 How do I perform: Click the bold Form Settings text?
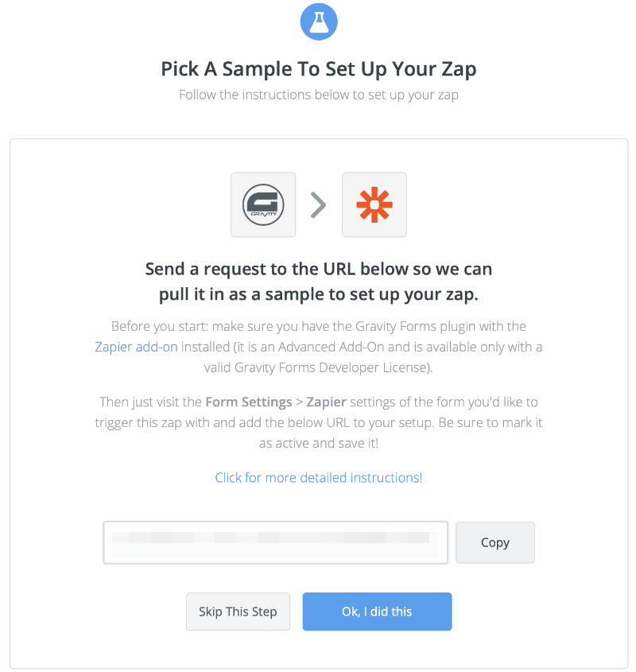pos(249,402)
